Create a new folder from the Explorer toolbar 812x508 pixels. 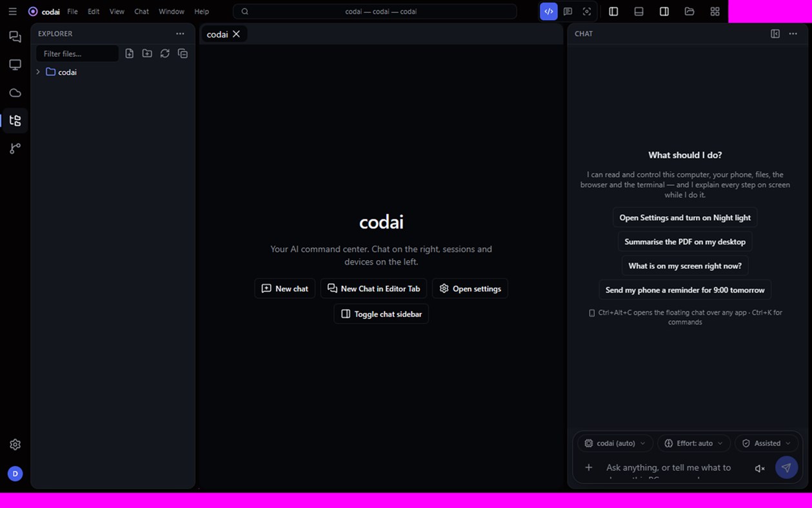coord(147,54)
